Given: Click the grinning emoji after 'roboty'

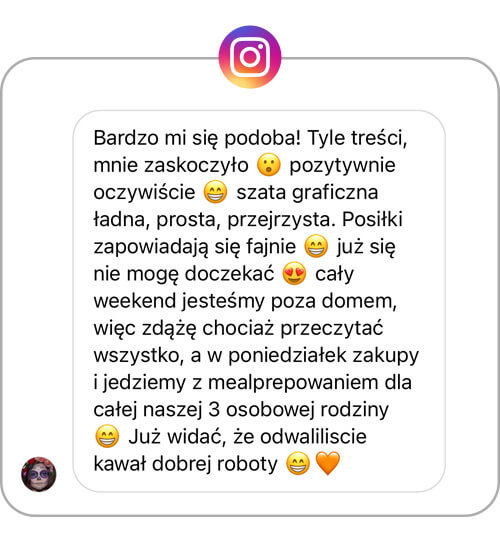Looking at the screenshot, I should pos(298,464).
